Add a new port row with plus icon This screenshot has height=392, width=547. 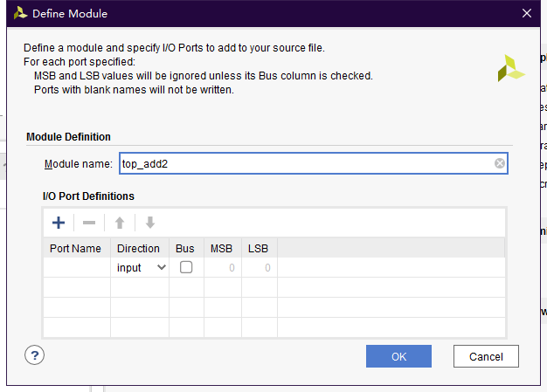[x=59, y=223]
